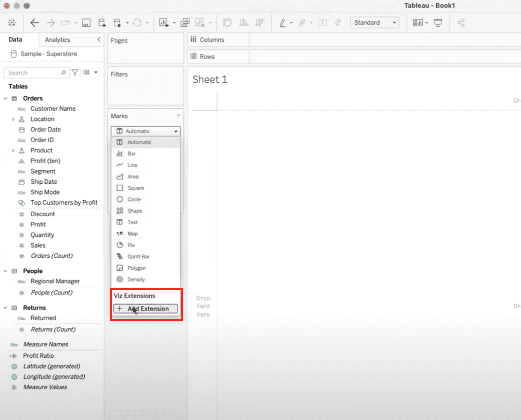The width and height of the screenshot is (521, 420).
Task: Open the Data pane view options arrow
Action: coord(96,72)
